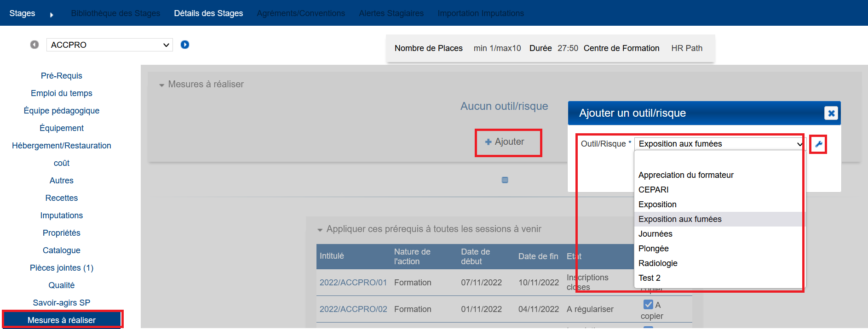Open session 2022/ACCPRO/02 link
The height and width of the screenshot is (329, 868).
coord(353,309)
